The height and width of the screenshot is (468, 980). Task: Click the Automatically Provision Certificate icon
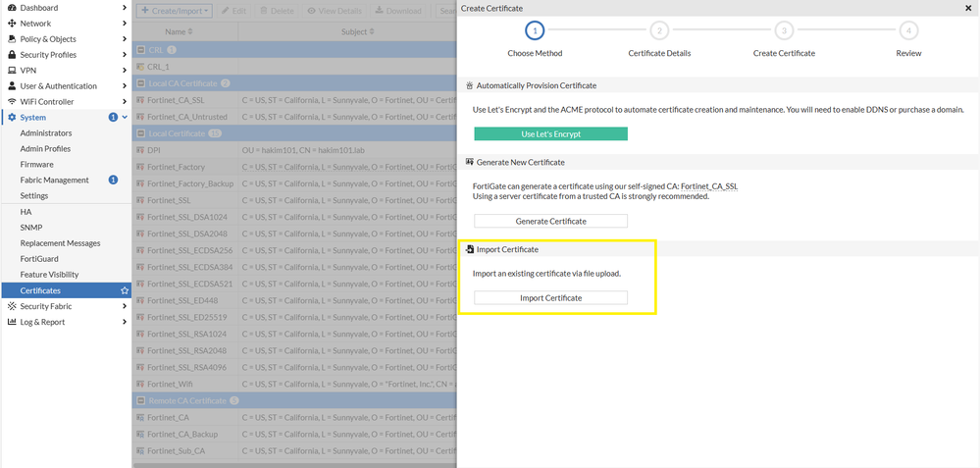[469, 85]
